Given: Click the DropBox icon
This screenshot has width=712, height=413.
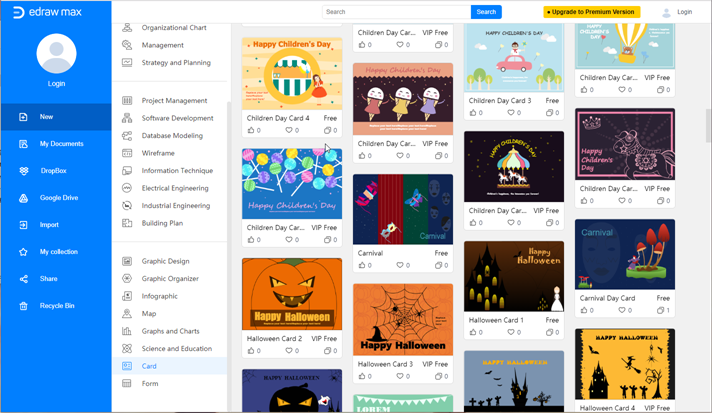Looking at the screenshot, I should click(x=23, y=171).
